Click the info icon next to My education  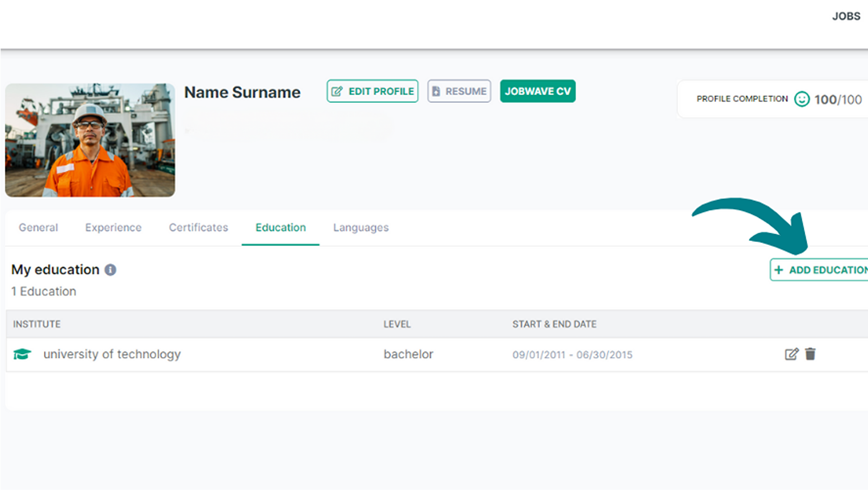tap(110, 270)
